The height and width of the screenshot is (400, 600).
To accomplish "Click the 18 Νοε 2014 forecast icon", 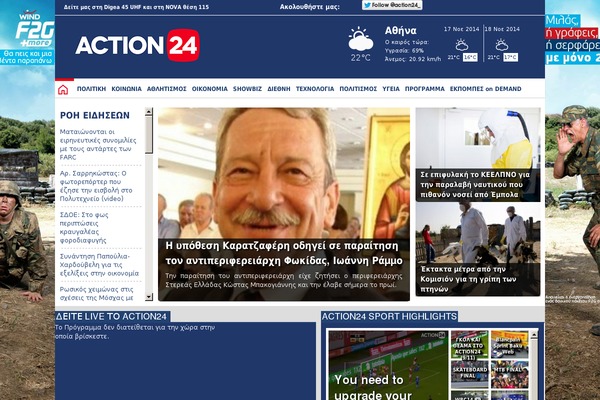I will click(502, 45).
